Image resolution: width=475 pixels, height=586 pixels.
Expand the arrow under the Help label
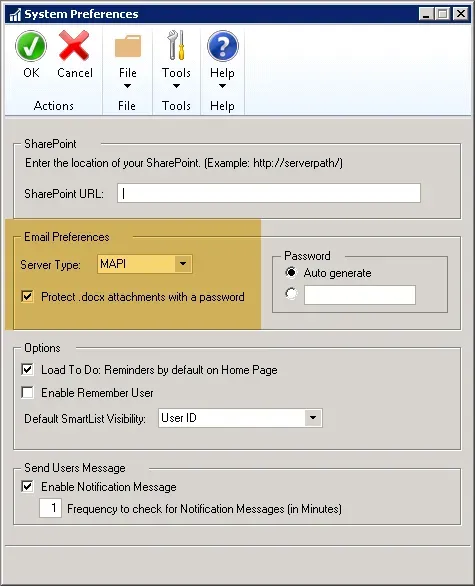pos(222,86)
